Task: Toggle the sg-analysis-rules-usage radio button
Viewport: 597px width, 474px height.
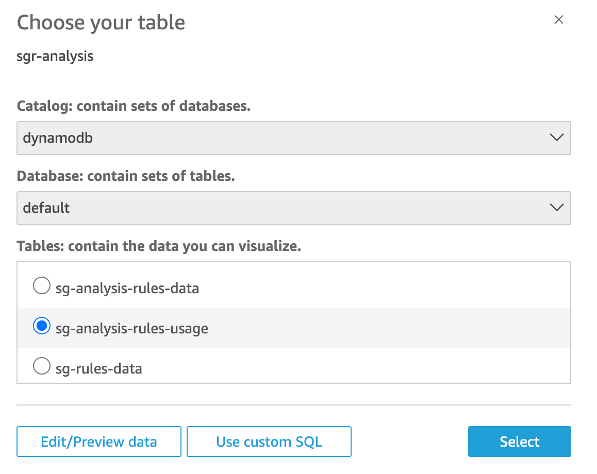Action: [42, 326]
